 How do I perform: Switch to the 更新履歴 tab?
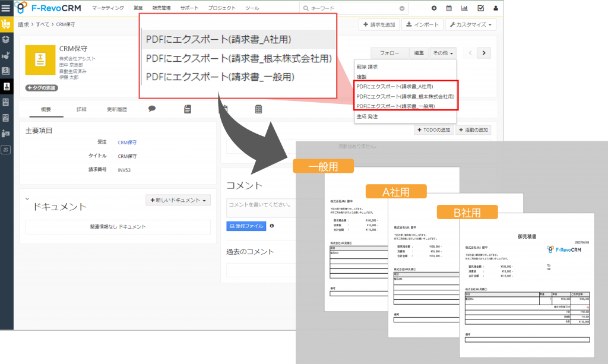[117, 110]
